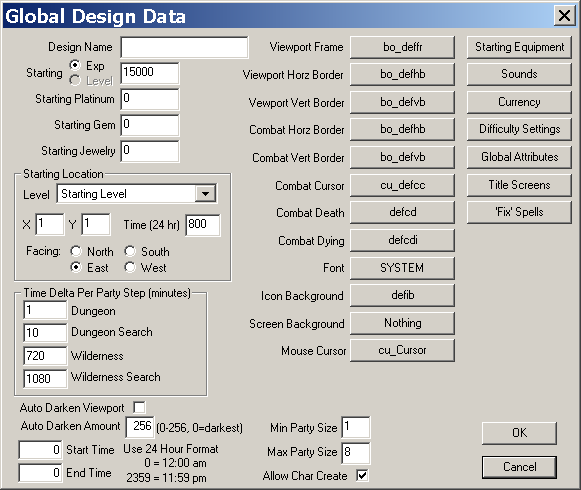Change the SYSTEM font button
The image size is (581, 490).
pos(402,268)
